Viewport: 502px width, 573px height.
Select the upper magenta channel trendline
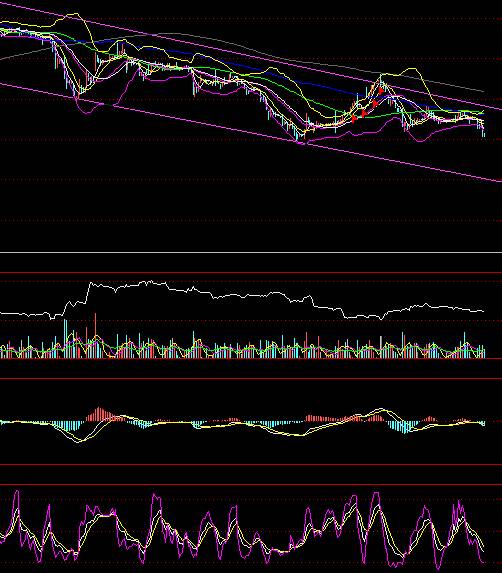[x=251, y=56]
